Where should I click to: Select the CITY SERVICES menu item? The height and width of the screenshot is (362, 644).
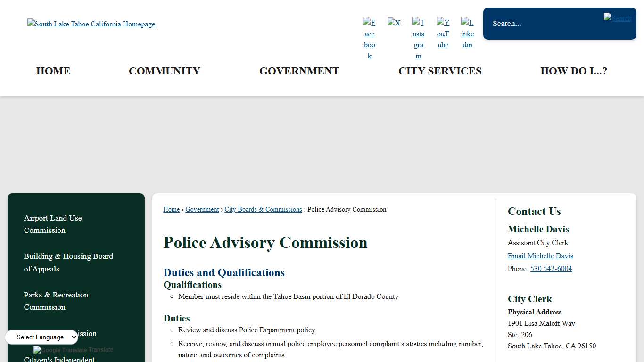pos(440,71)
